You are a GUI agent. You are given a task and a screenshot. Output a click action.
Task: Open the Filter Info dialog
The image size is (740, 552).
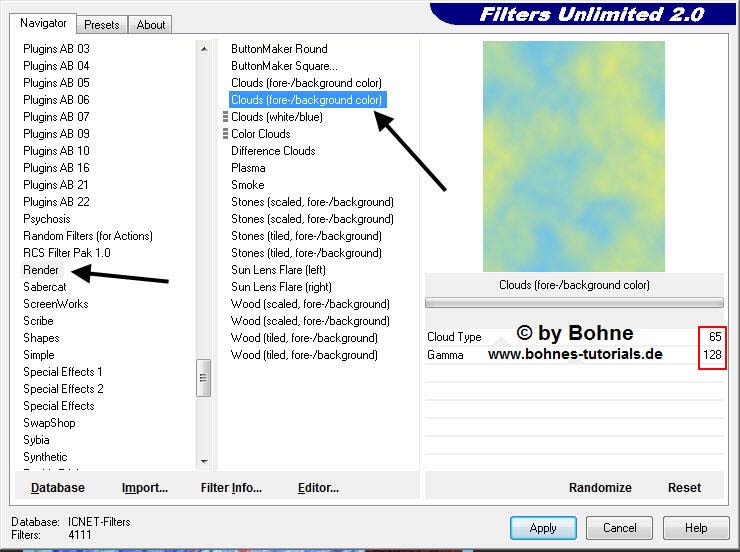point(231,488)
